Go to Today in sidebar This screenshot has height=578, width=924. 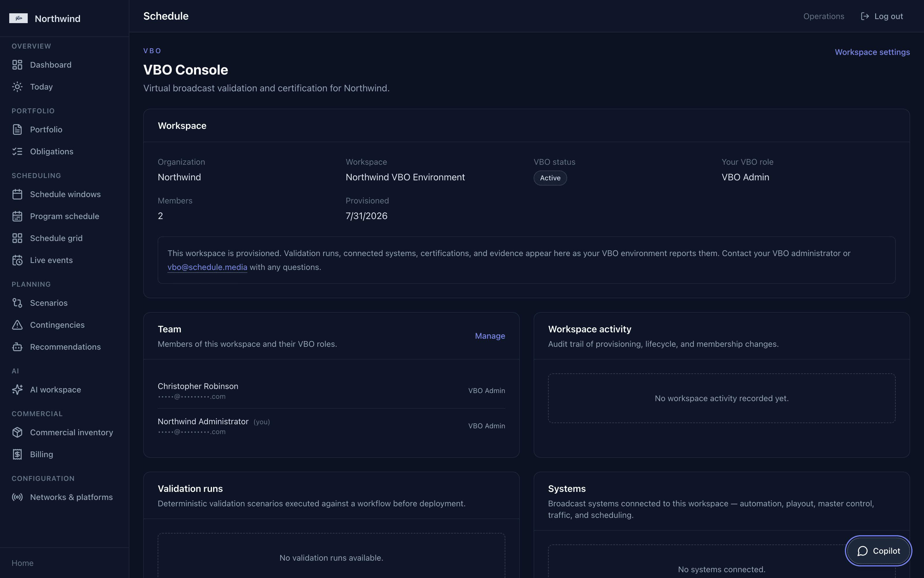pyautogui.click(x=64, y=87)
